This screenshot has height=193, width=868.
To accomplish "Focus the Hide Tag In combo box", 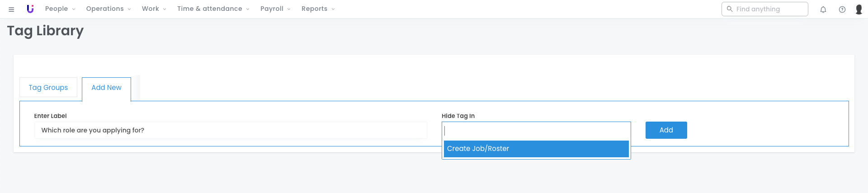I will [x=536, y=131].
